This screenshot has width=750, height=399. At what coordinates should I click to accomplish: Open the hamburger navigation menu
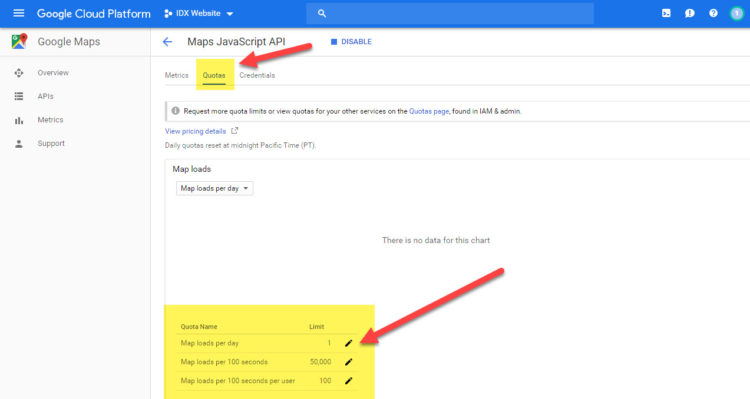[19, 13]
